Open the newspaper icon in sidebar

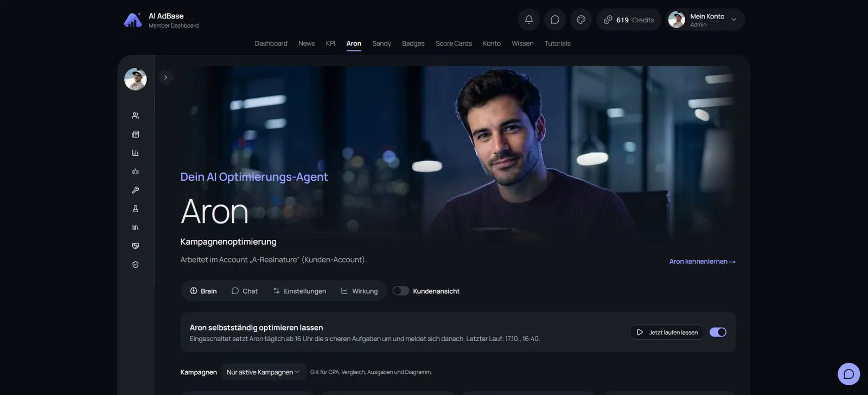pos(136,134)
